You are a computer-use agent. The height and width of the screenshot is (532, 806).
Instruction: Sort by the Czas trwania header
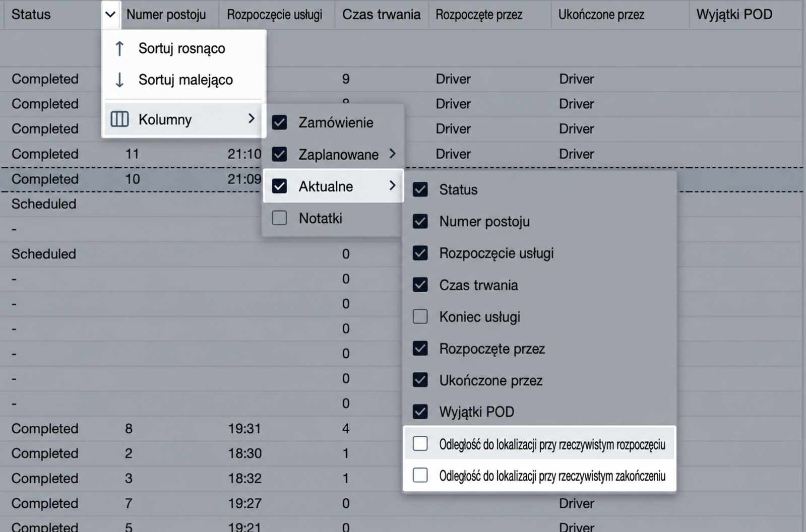click(381, 15)
